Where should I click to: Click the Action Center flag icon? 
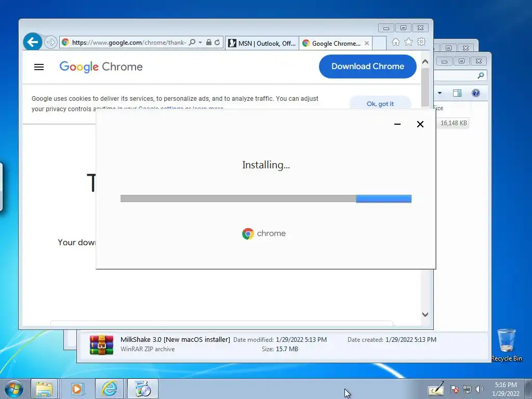[x=454, y=389]
